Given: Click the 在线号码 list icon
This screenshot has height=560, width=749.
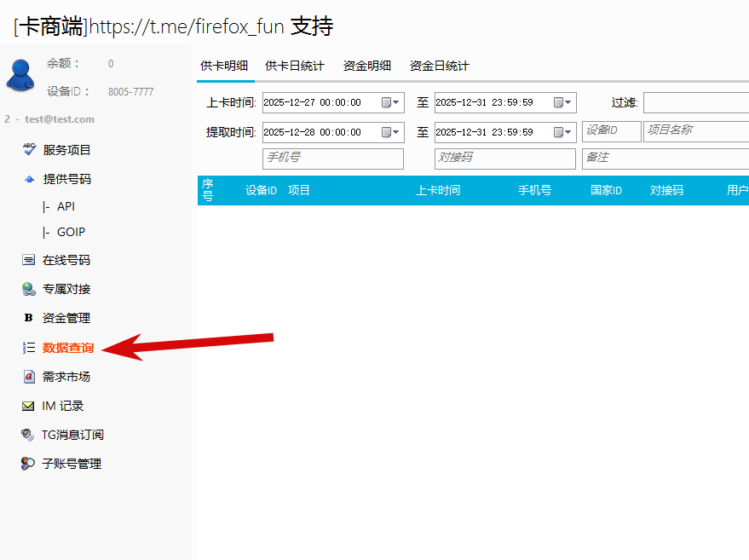Looking at the screenshot, I should (29, 260).
